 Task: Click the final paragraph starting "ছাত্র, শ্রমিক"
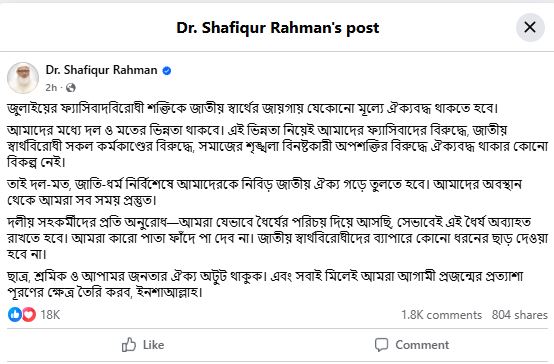(265, 284)
